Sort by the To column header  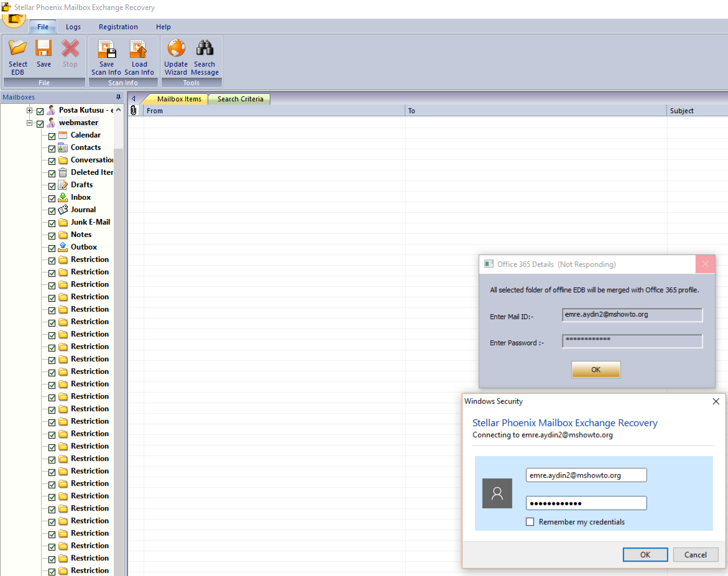pyautogui.click(x=536, y=111)
